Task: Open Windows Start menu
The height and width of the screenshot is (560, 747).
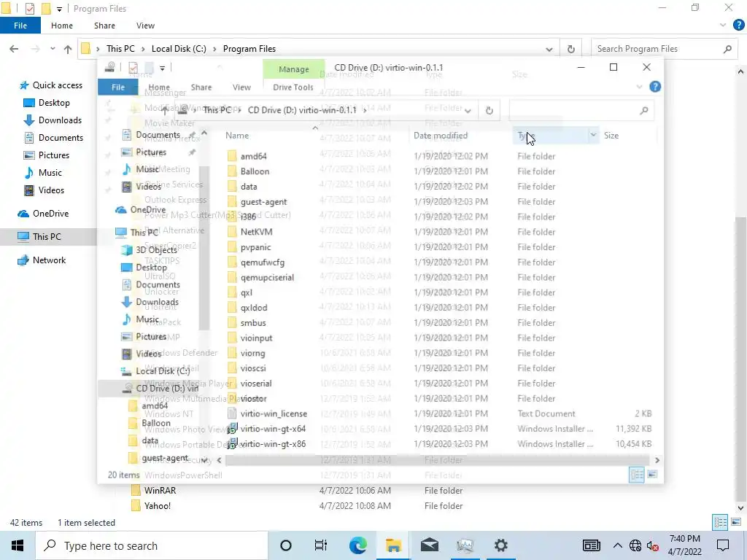Action: (x=18, y=545)
